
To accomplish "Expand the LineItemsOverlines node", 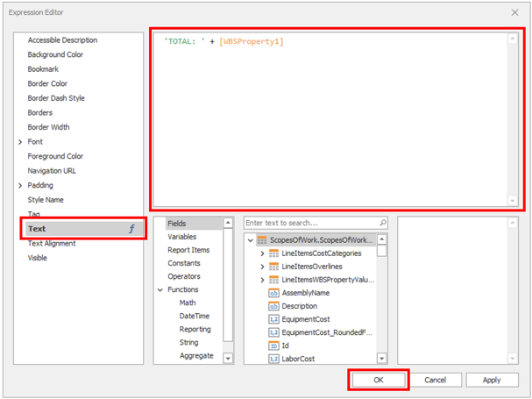I will [262, 267].
